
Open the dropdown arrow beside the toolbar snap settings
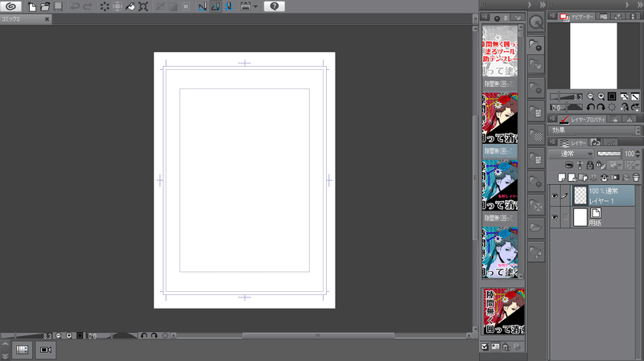tap(255, 6)
